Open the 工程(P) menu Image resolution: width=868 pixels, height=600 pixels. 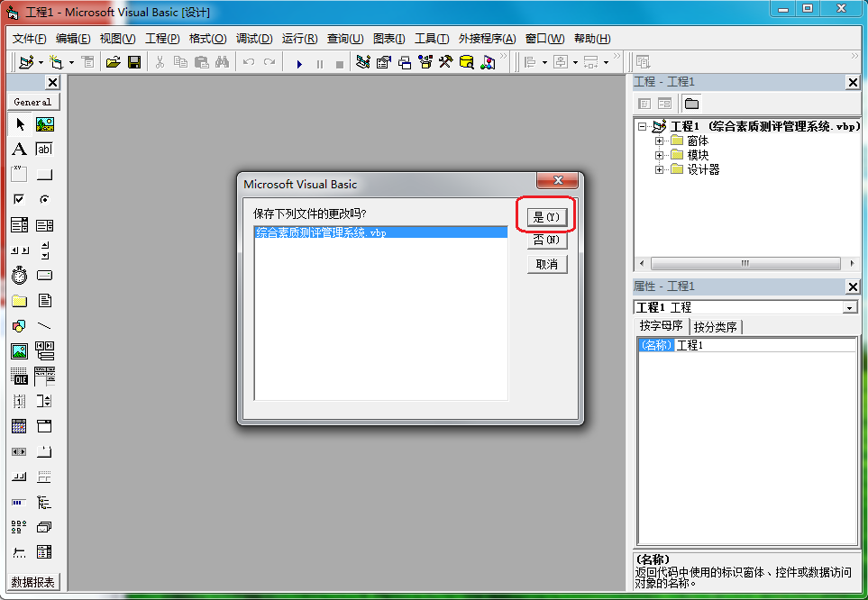[x=162, y=38]
